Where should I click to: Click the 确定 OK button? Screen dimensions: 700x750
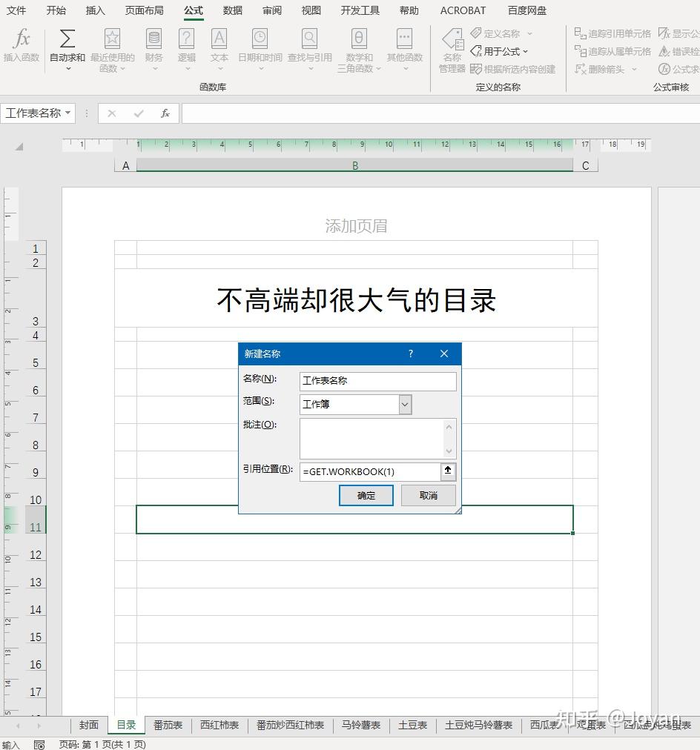pos(366,495)
